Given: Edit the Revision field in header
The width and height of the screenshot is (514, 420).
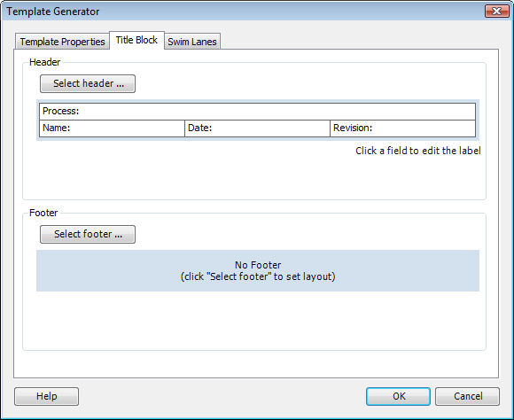Looking at the screenshot, I should coord(403,128).
